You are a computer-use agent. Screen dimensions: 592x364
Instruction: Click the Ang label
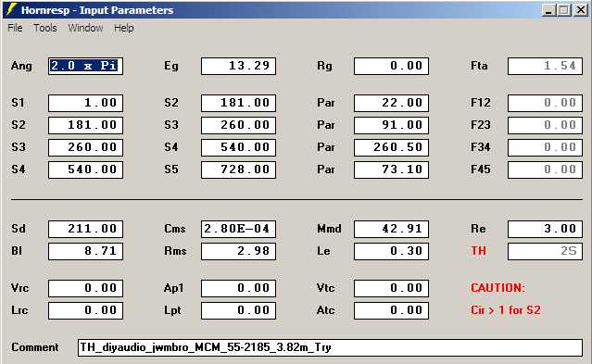coord(21,66)
